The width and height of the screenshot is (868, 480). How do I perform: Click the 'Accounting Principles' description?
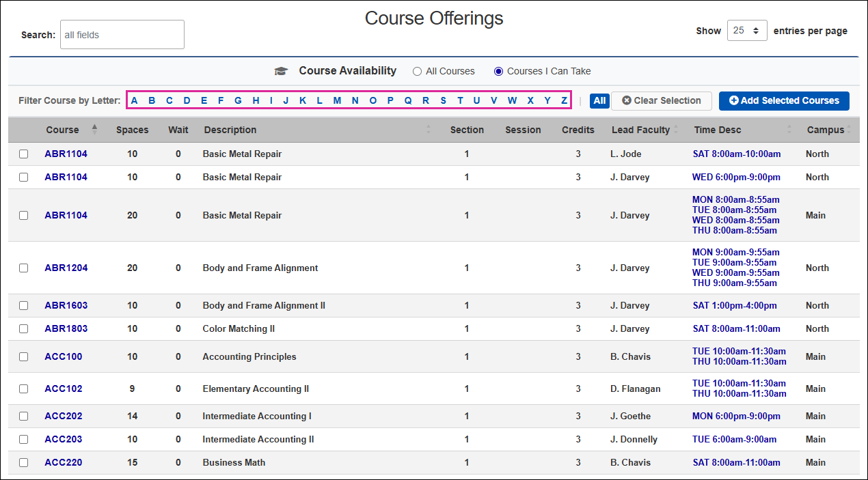coord(249,356)
